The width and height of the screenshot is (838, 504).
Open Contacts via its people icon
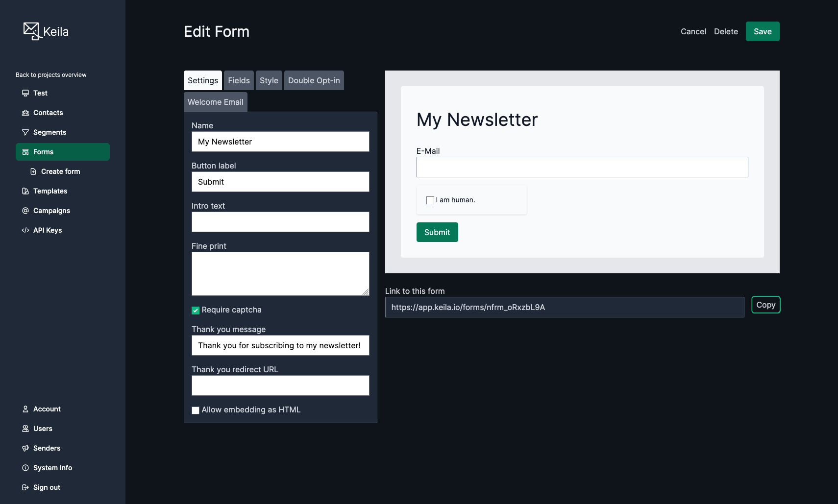[25, 113]
